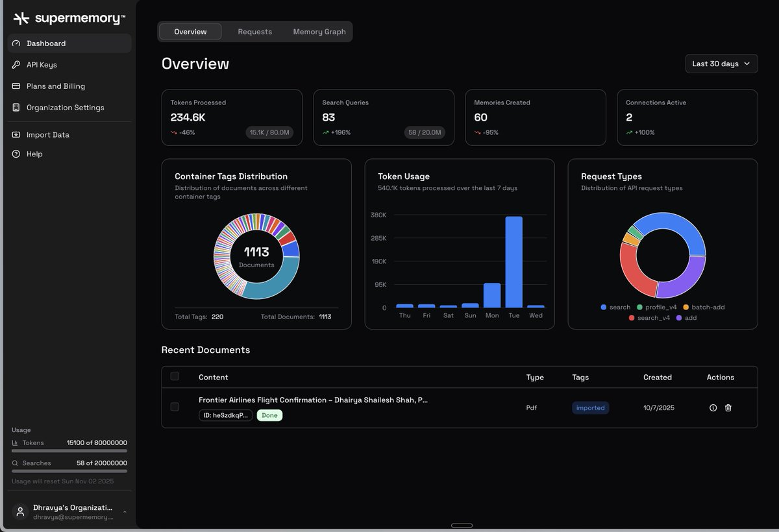This screenshot has width=779, height=532.
Task: Click the Usage will reset Sun Nov 02 2025 text
Action: pos(63,481)
